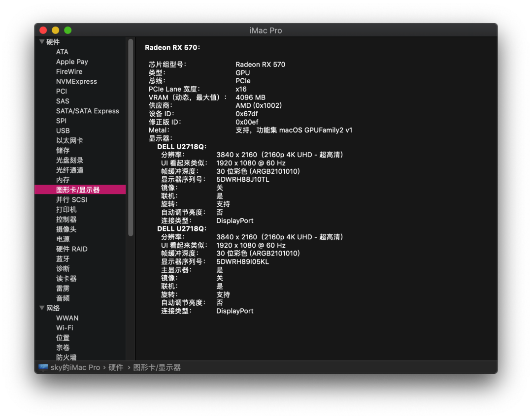View the 蓝牙 hardware section
The image size is (532, 419).
tap(63, 258)
